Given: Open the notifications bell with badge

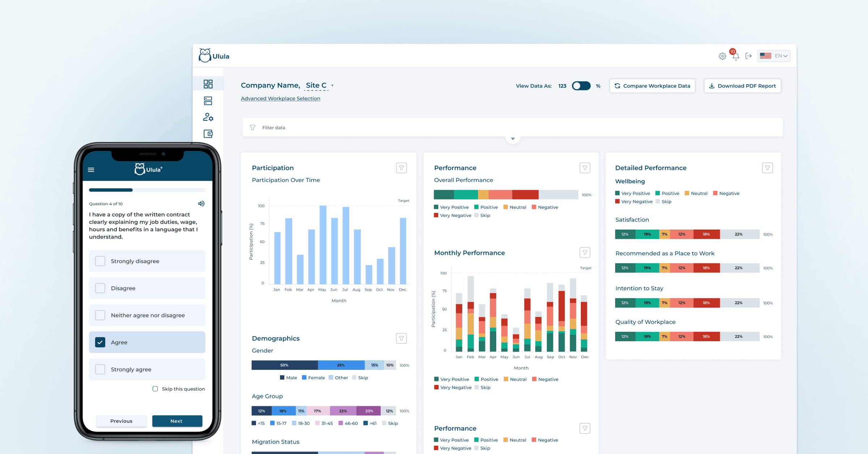Looking at the screenshot, I should click(736, 56).
